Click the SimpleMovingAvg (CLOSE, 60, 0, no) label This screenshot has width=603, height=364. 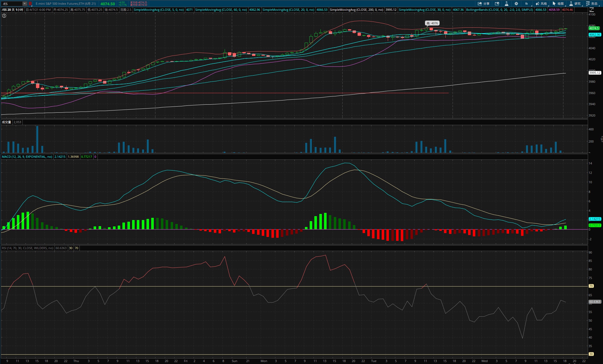tap(221, 10)
